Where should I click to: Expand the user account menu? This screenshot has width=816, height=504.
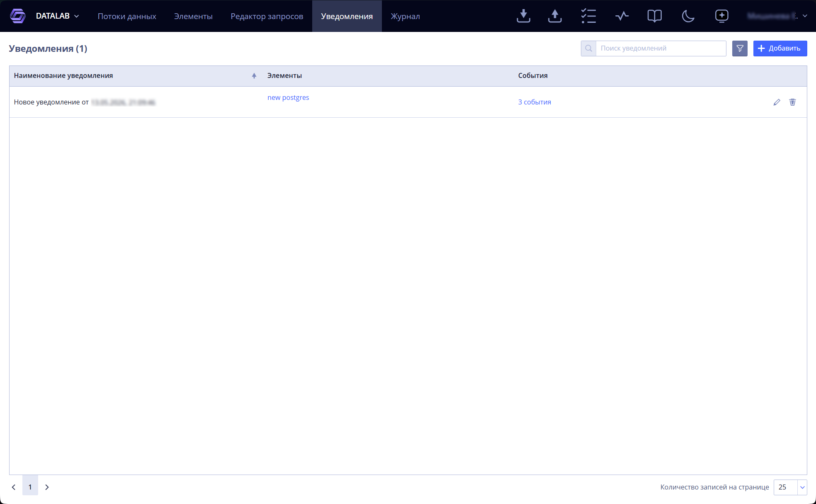tap(777, 16)
